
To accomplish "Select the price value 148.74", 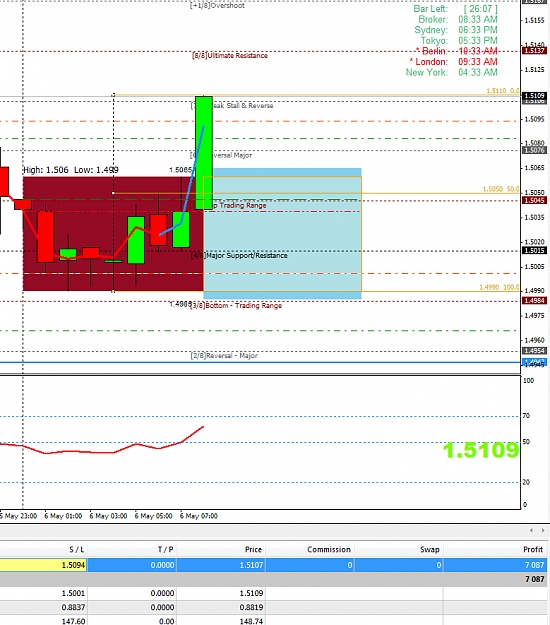I will 251,621.
